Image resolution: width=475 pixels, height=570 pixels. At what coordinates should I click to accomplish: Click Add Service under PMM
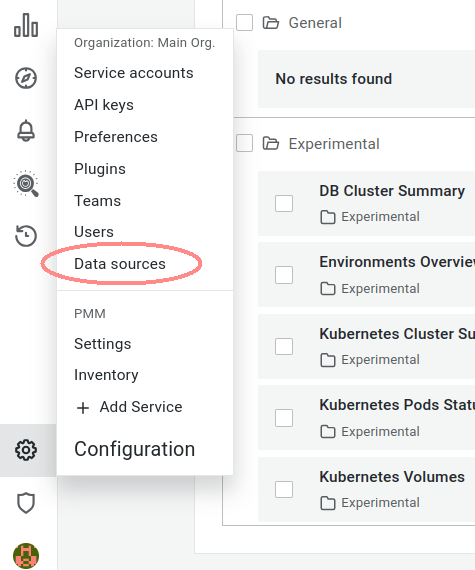129,407
